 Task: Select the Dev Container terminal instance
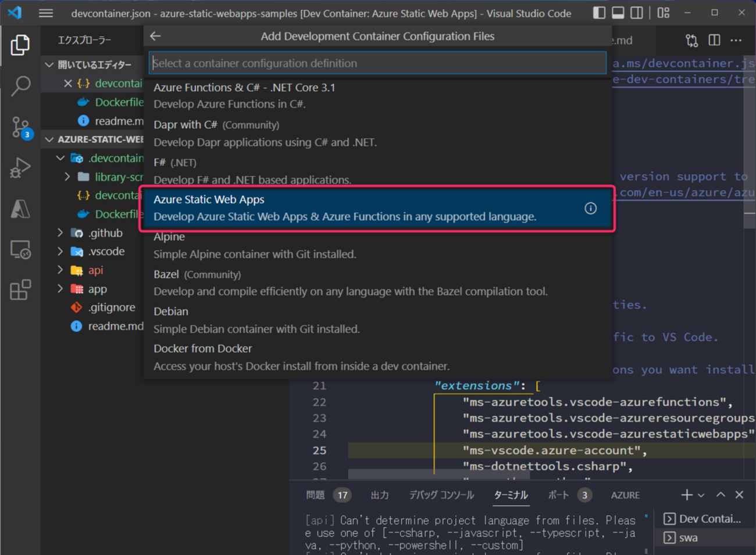pyautogui.click(x=705, y=519)
